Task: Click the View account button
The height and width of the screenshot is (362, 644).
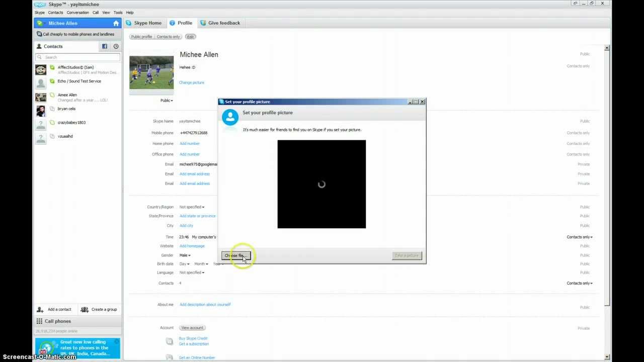Action: [192, 328]
